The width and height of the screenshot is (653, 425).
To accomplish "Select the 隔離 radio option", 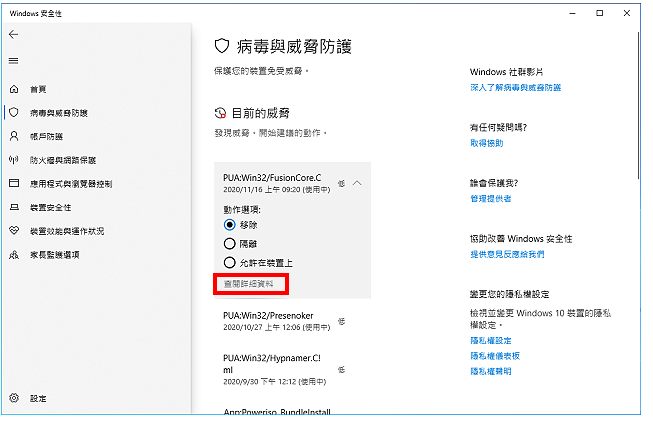I will pos(229,244).
